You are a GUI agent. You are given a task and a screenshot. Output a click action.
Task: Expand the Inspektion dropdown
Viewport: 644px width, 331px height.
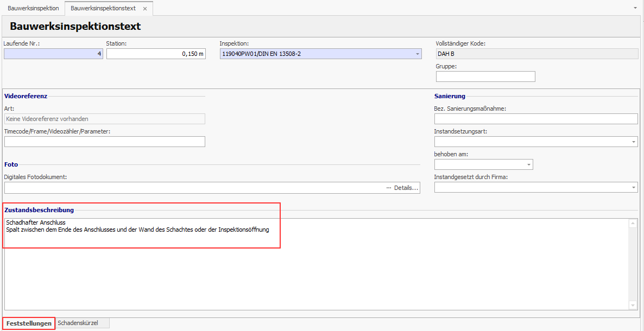(x=417, y=54)
